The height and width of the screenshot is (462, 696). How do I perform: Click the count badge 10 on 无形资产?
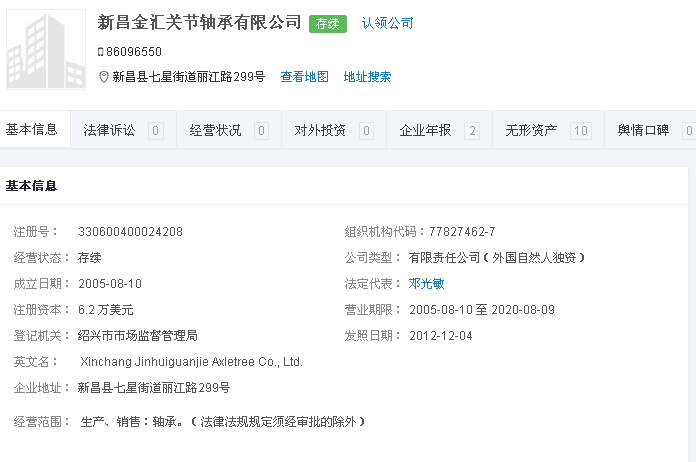pyautogui.click(x=580, y=130)
